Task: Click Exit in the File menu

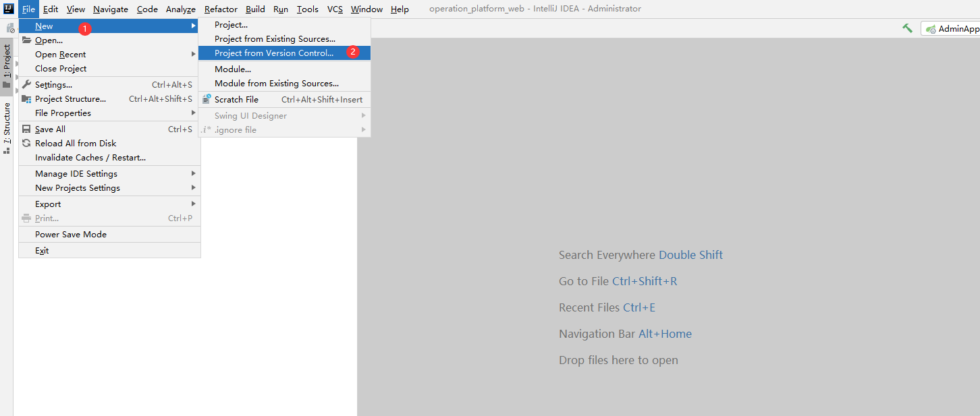Action: coord(42,251)
